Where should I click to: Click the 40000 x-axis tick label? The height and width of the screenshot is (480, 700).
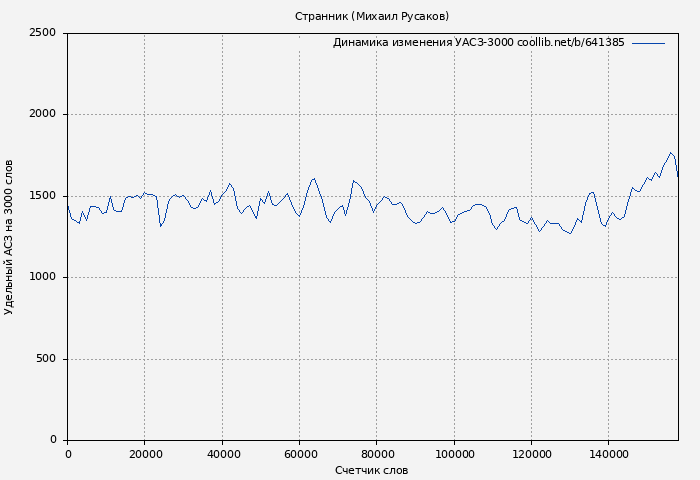[222, 454]
